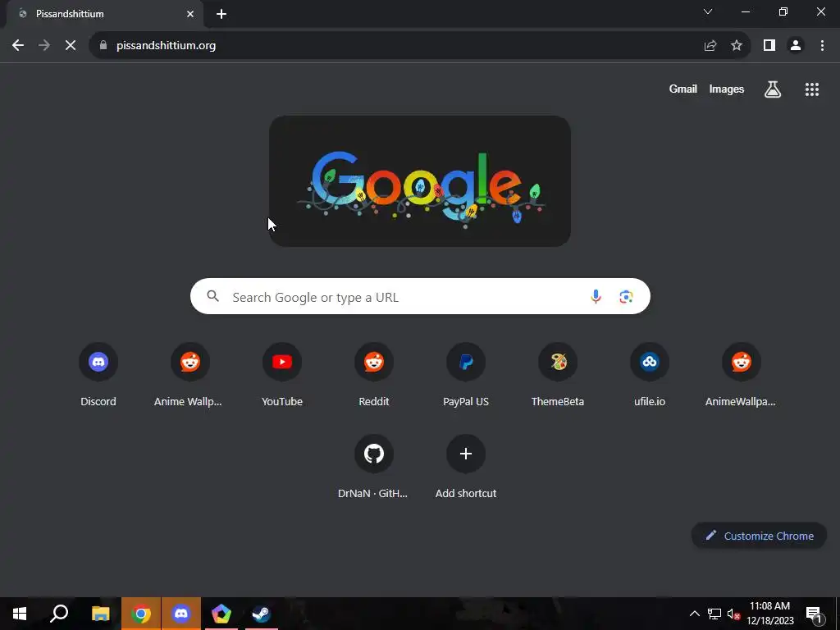Switch to Chrome in the taskbar
The image size is (840, 630).
[141, 614]
